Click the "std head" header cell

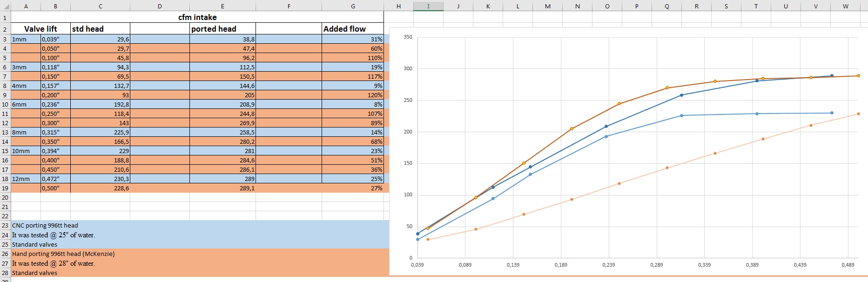100,29
